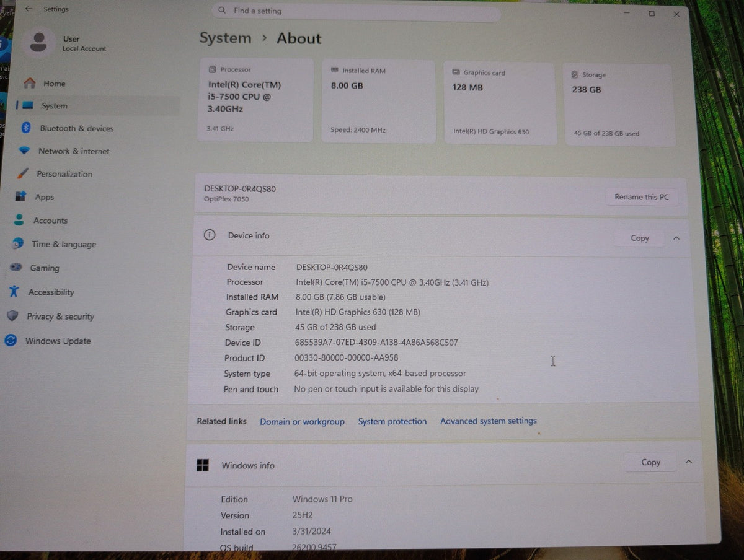This screenshot has height=560, width=744.
Task: Click the Storage card showing 238 GB
Action: (619, 105)
